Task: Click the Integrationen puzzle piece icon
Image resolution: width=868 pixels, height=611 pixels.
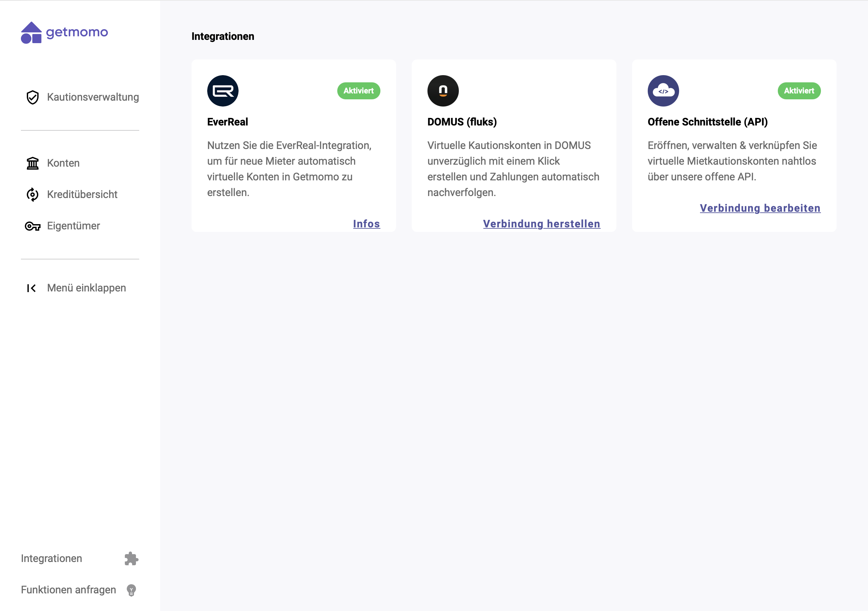Action: point(131,558)
